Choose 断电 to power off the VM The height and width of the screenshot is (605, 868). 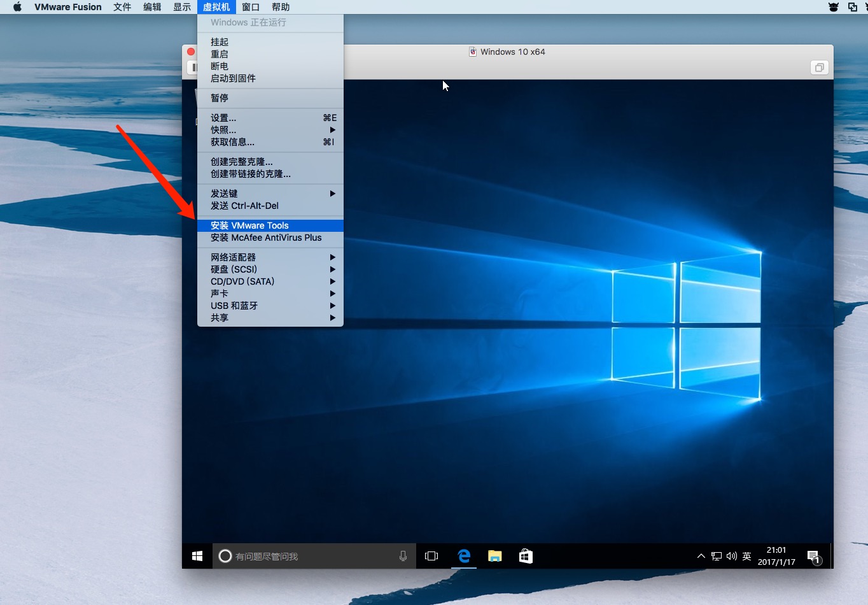270,66
